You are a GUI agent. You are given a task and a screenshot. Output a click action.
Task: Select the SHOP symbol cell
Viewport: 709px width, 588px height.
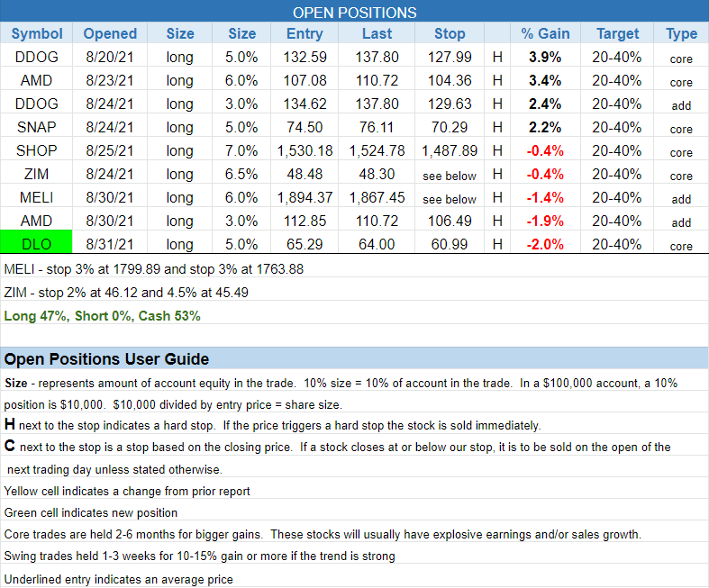[x=37, y=150]
